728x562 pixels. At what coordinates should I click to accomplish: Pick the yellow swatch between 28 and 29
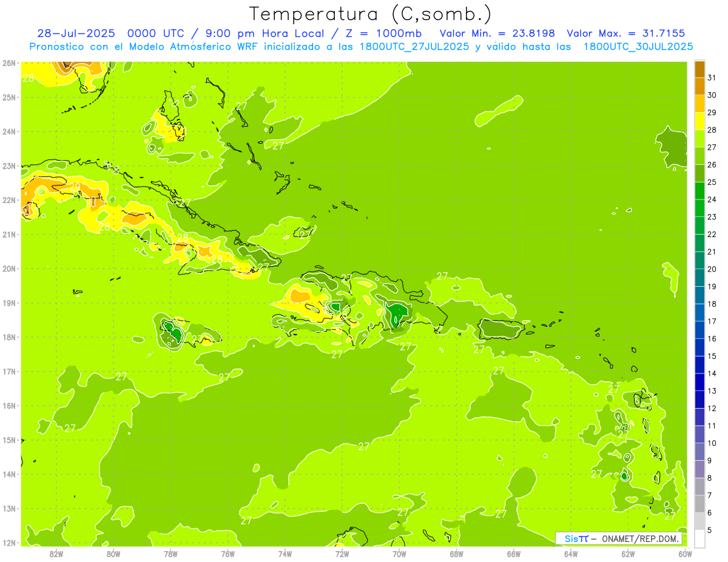(x=699, y=121)
